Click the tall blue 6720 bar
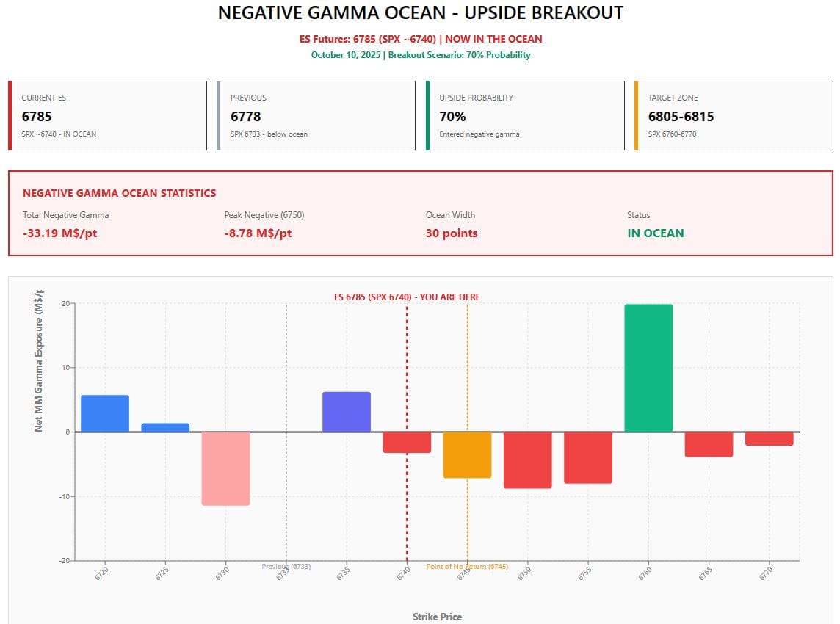The image size is (840, 624). (105, 413)
